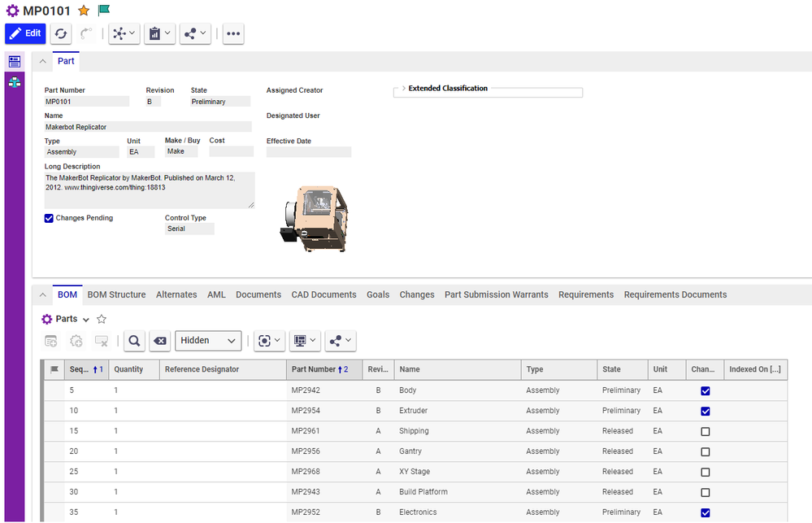
Task: Click the Makerbot Replicator thumbnail image
Action: coord(314,218)
